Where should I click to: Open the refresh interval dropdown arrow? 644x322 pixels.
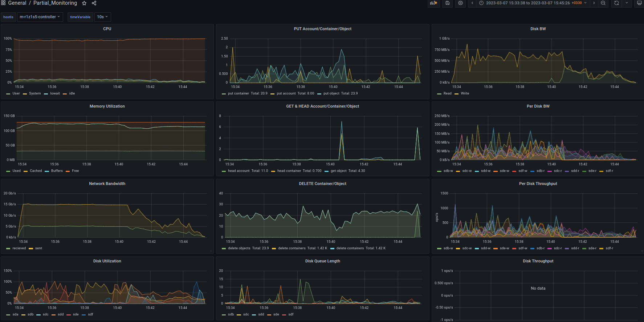[x=627, y=3]
